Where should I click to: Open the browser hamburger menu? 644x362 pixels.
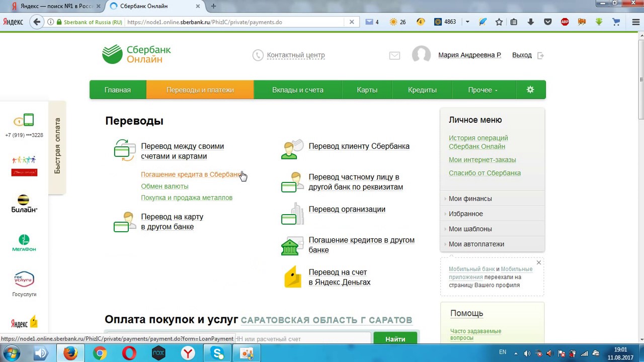(x=635, y=22)
